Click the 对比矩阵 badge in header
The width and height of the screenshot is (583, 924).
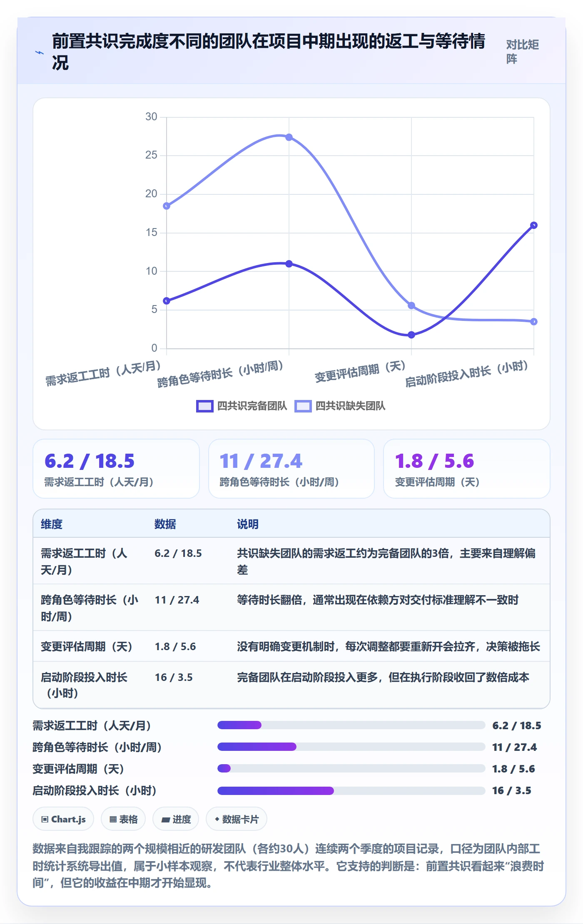click(x=523, y=52)
